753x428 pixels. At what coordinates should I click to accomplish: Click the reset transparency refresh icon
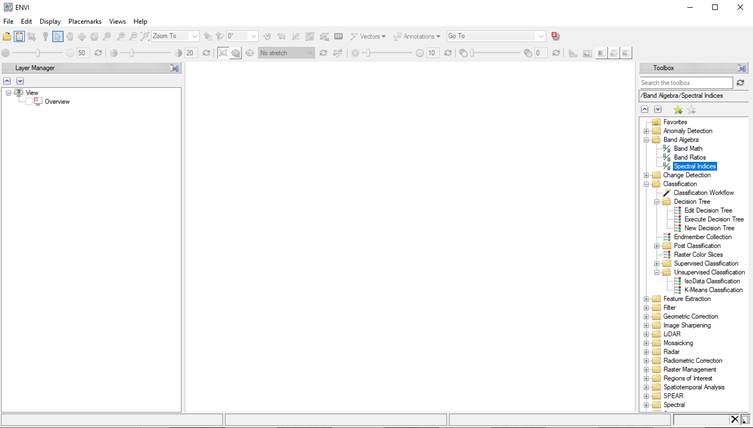pyautogui.click(x=556, y=53)
